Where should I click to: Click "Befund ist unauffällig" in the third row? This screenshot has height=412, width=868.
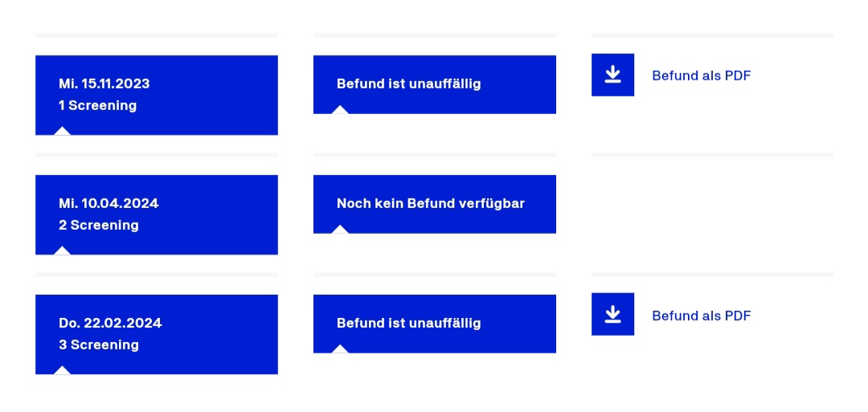(408, 323)
